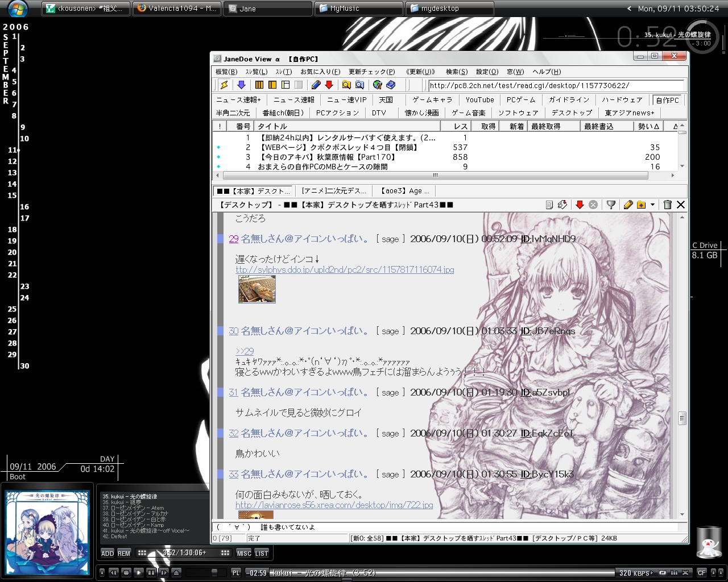Screen dimensions: 728x582
Task: Switch to the 【aoe3】Age thread tab
Action: (x=405, y=191)
